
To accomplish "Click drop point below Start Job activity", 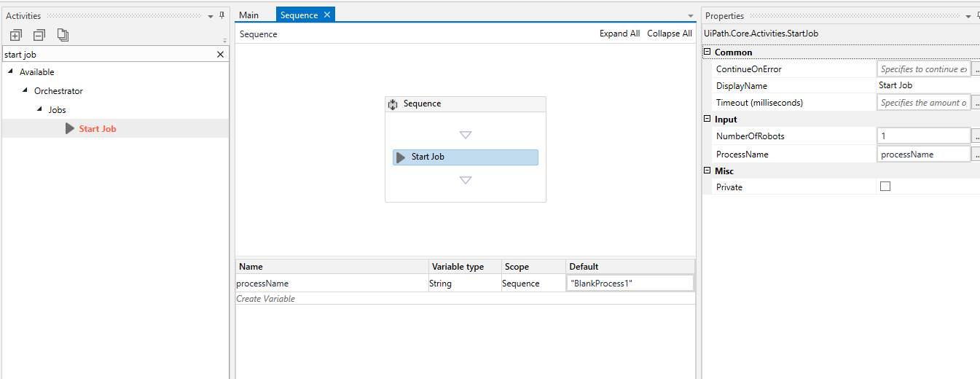I will coord(466,180).
